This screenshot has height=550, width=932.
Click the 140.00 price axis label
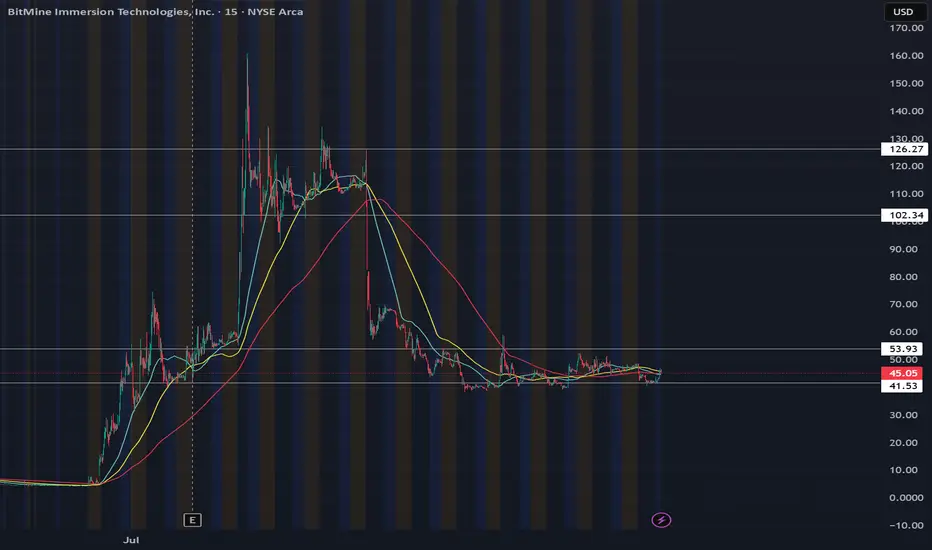click(x=906, y=111)
